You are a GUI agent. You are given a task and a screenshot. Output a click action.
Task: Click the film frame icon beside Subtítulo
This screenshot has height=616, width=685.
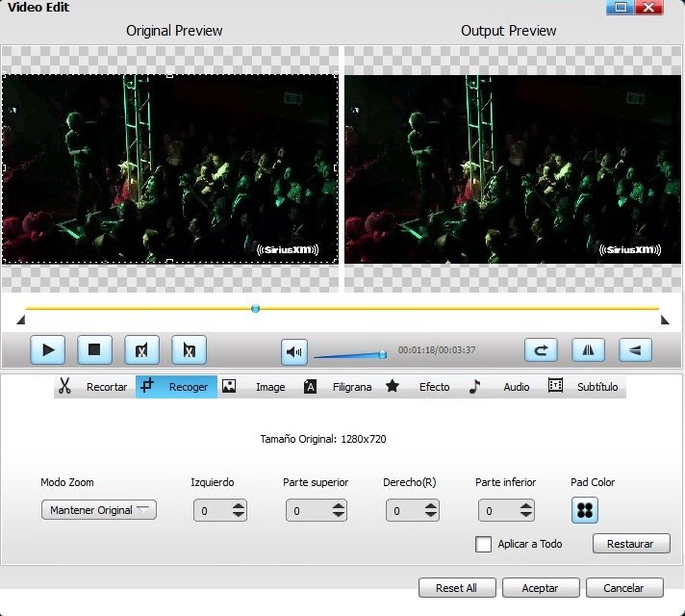click(555, 385)
